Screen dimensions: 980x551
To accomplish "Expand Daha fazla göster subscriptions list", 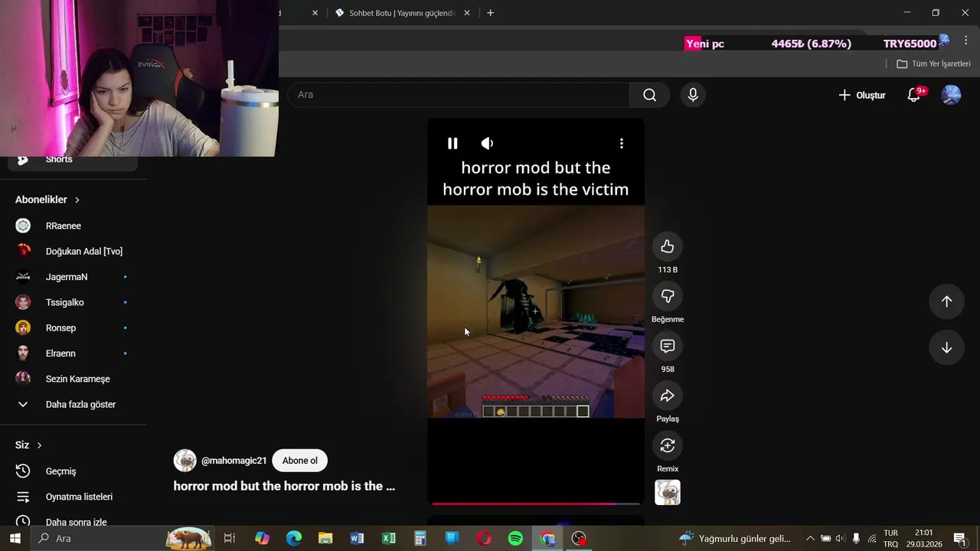I will tap(73, 404).
